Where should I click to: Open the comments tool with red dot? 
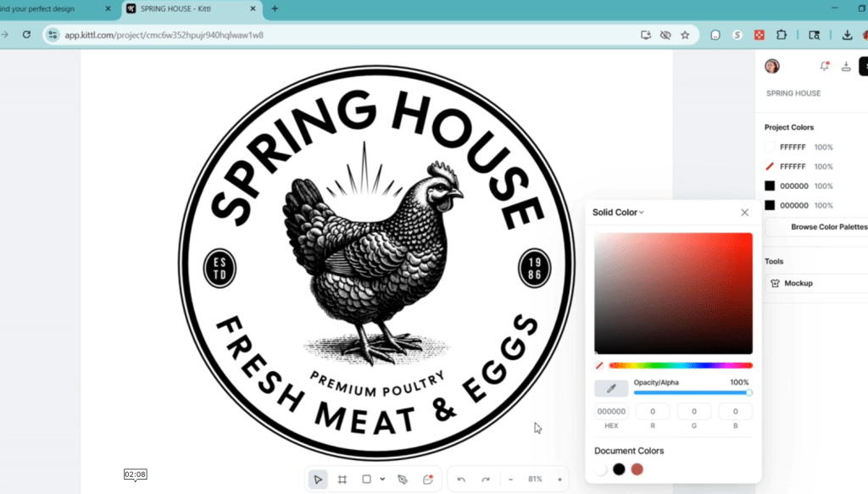[428, 480]
